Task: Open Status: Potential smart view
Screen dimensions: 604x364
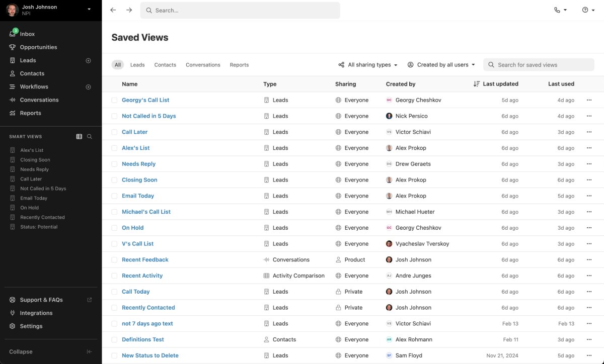Action: (39, 227)
